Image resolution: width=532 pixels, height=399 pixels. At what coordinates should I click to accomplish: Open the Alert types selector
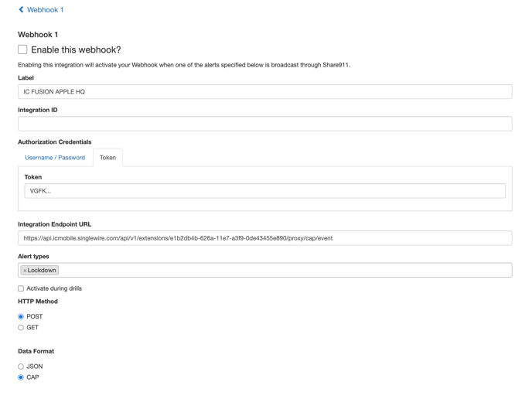(278, 271)
